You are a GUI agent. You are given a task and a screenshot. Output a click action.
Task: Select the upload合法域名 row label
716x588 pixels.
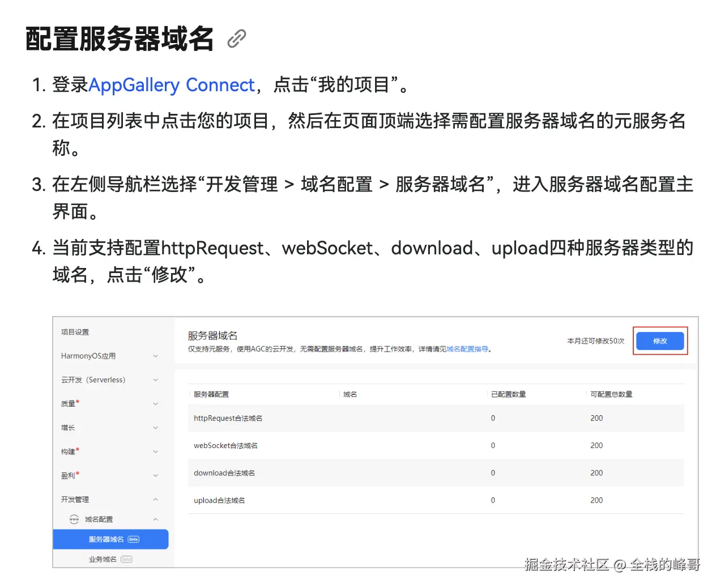pos(219,500)
